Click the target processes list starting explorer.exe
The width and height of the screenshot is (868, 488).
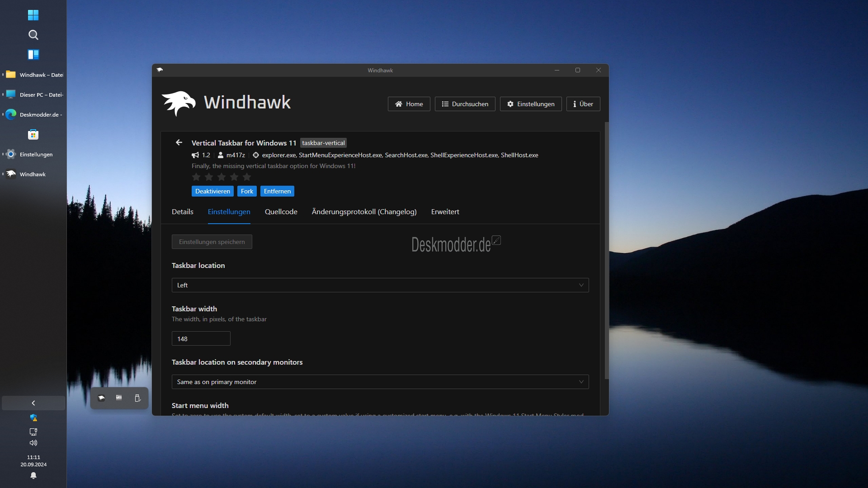tap(400, 155)
